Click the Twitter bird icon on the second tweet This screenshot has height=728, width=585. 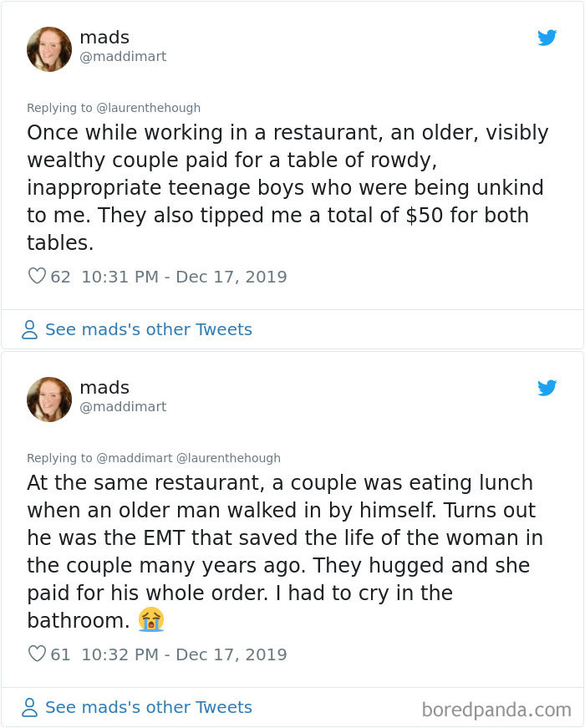(548, 388)
